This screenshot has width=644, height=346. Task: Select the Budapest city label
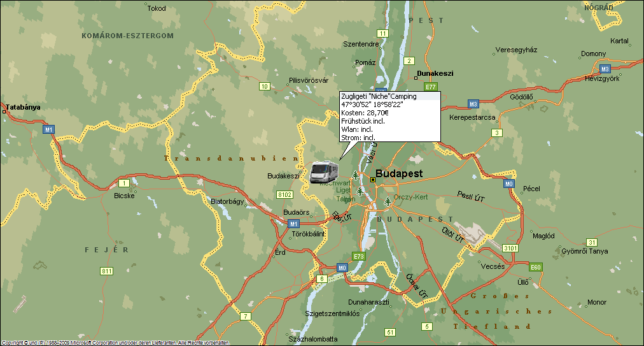click(x=399, y=173)
